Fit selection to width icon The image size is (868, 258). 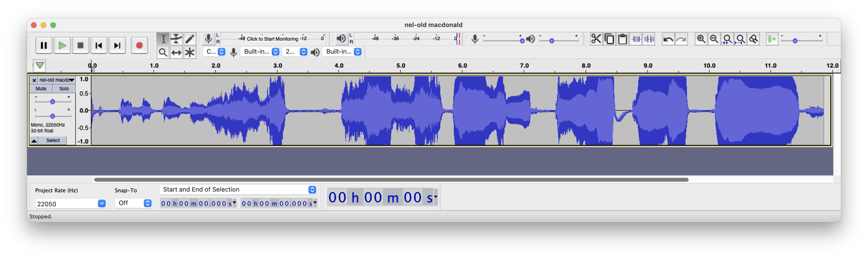pyautogui.click(x=727, y=39)
